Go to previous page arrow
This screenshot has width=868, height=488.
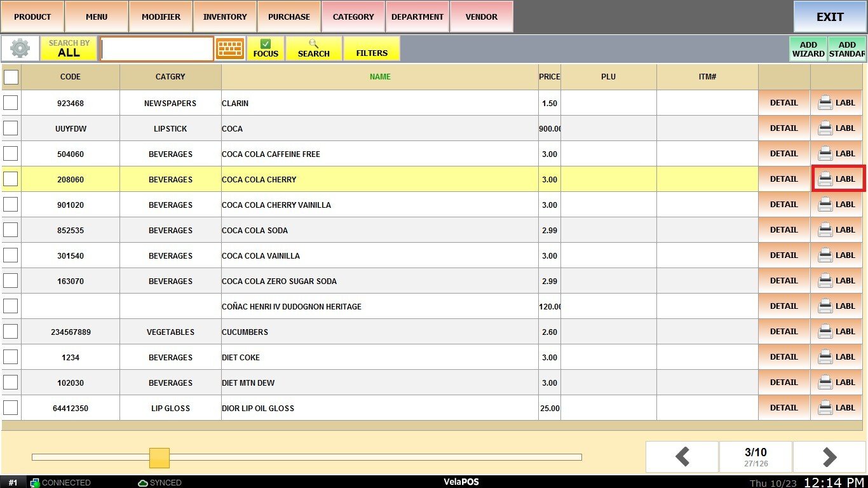pos(682,457)
